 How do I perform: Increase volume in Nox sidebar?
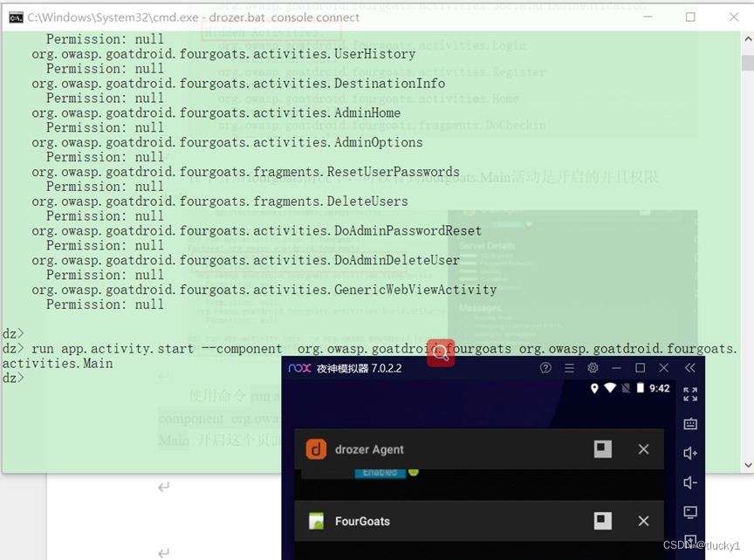coord(690,454)
